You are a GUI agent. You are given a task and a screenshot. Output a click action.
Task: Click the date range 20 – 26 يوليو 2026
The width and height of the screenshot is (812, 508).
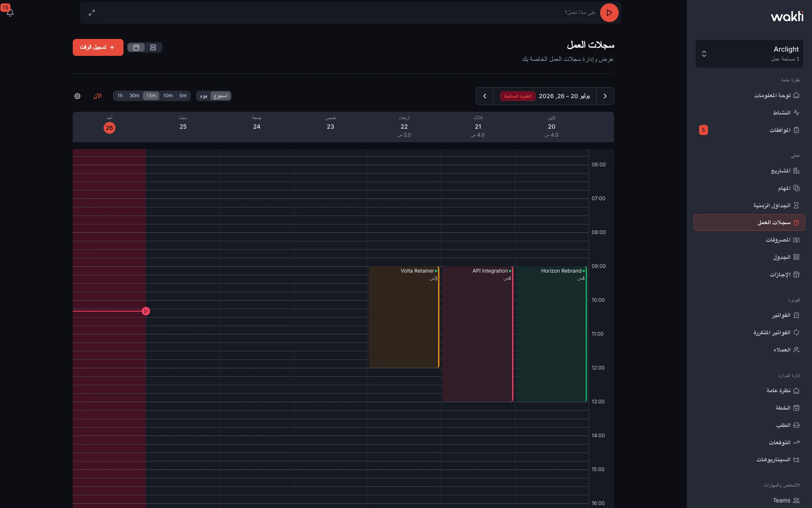pos(564,96)
